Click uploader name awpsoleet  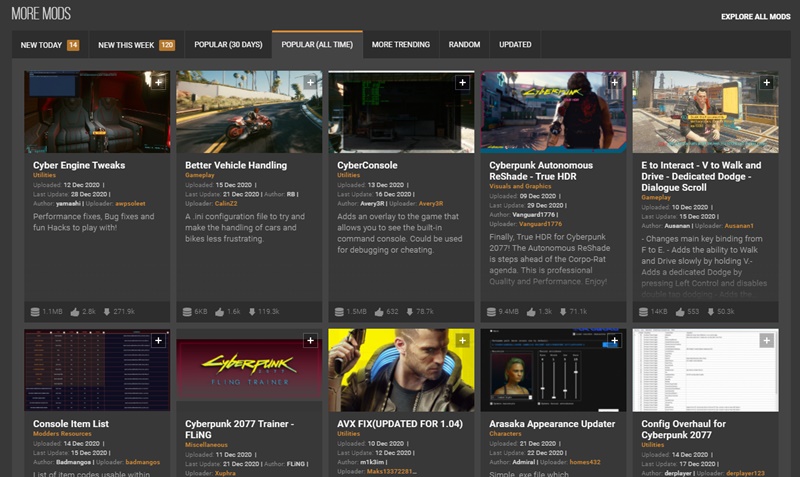pyautogui.click(x=130, y=204)
